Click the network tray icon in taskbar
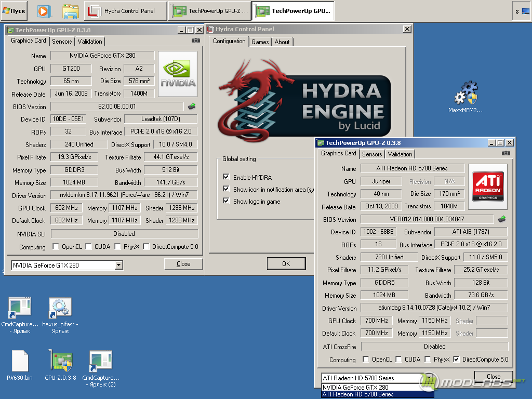This screenshot has width=532, height=399. [525, 11]
